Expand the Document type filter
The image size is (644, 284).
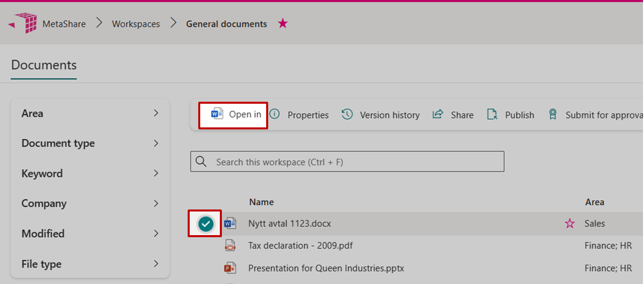(x=156, y=144)
